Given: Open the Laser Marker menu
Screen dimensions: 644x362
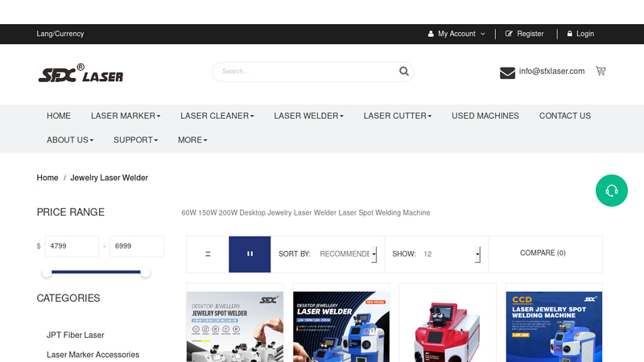Looking at the screenshot, I should click(x=125, y=116).
